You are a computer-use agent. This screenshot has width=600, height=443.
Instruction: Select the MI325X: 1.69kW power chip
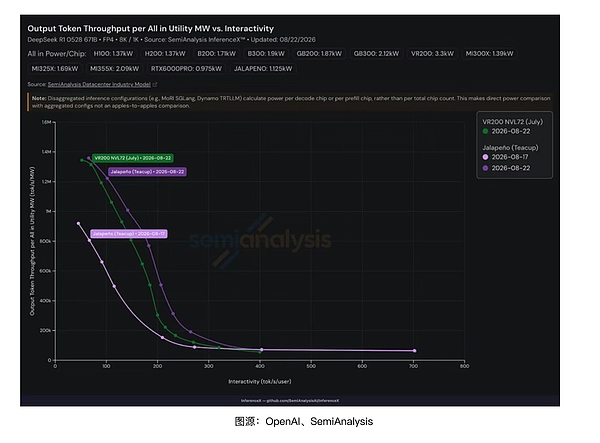tap(55, 69)
